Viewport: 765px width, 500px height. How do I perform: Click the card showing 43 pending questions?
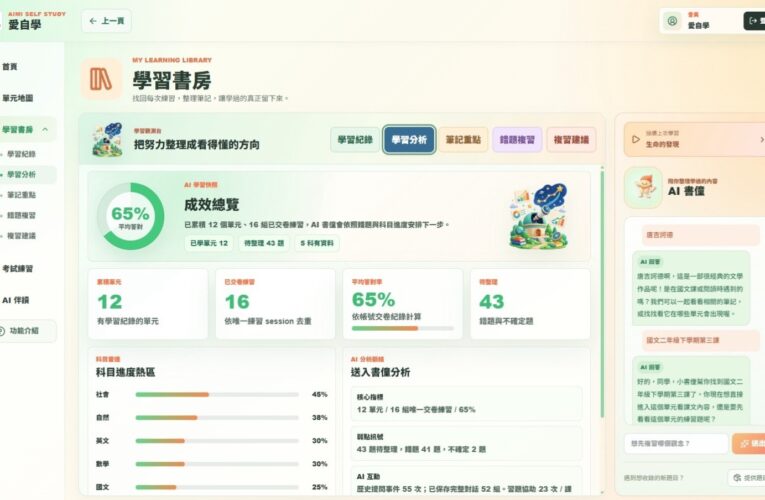point(530,303)
